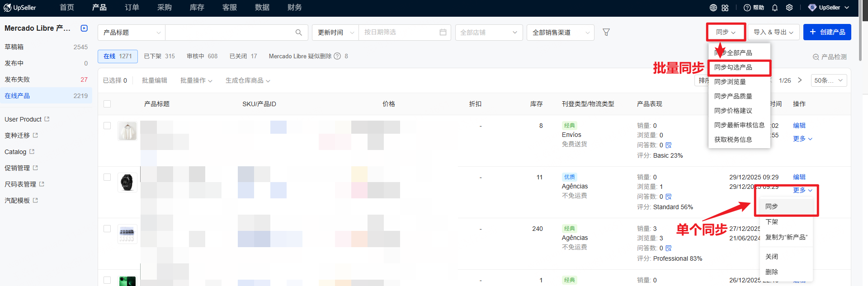This screenshot has width=868, height=286.
Task: Toggle the select-all checkbox in table header
Action: tap(107, 104)
